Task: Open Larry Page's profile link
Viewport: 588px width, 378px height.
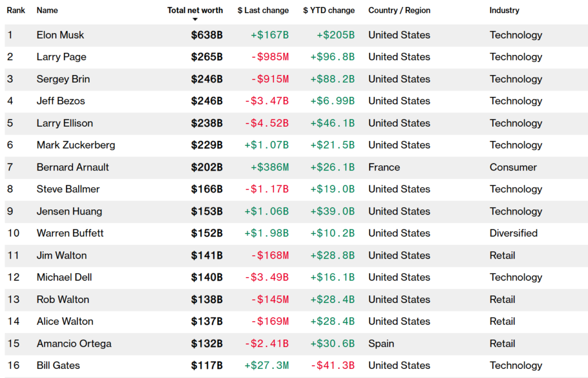Action: pyautogui.click(x=61, y=57)
